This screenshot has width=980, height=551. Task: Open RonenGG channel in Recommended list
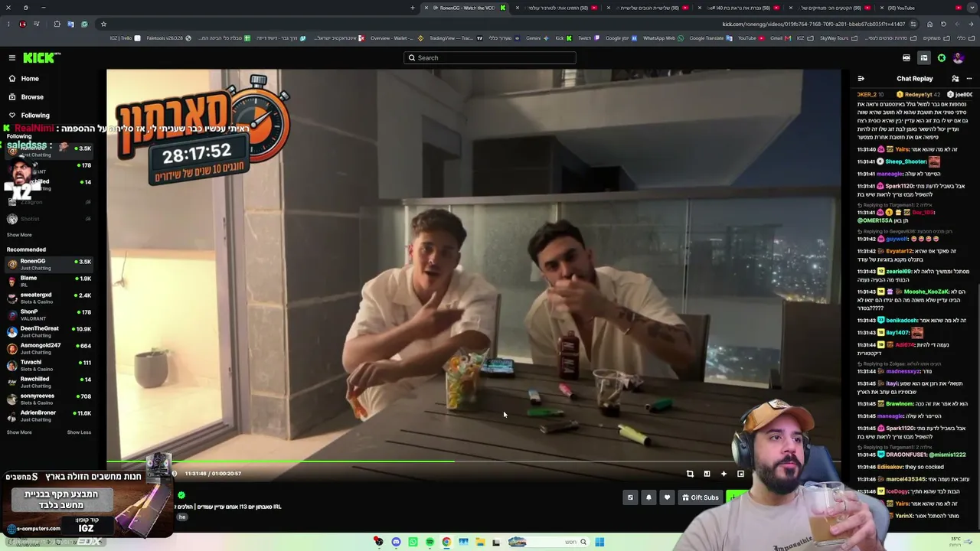pyautogui.click(x=49, y=264)
